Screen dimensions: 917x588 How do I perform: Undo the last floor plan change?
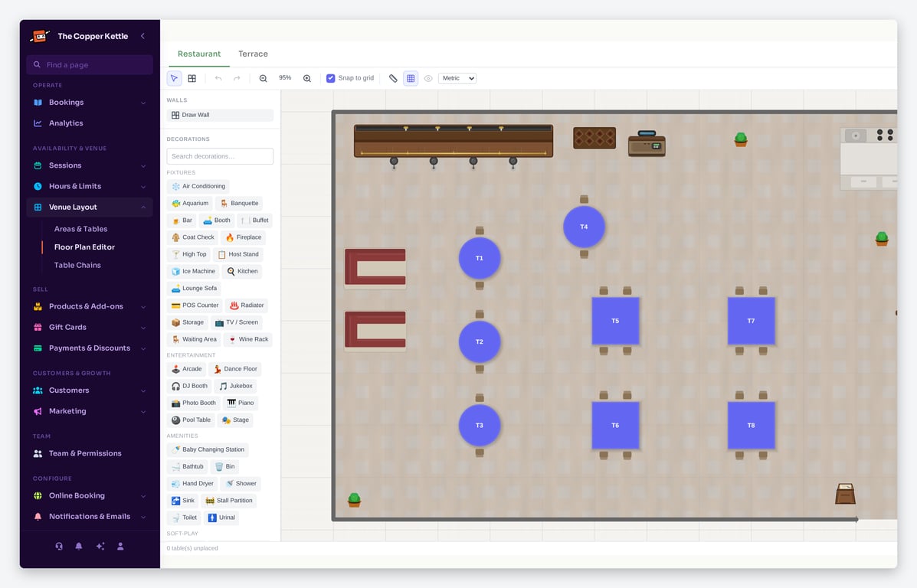click(x=218, y=78)
